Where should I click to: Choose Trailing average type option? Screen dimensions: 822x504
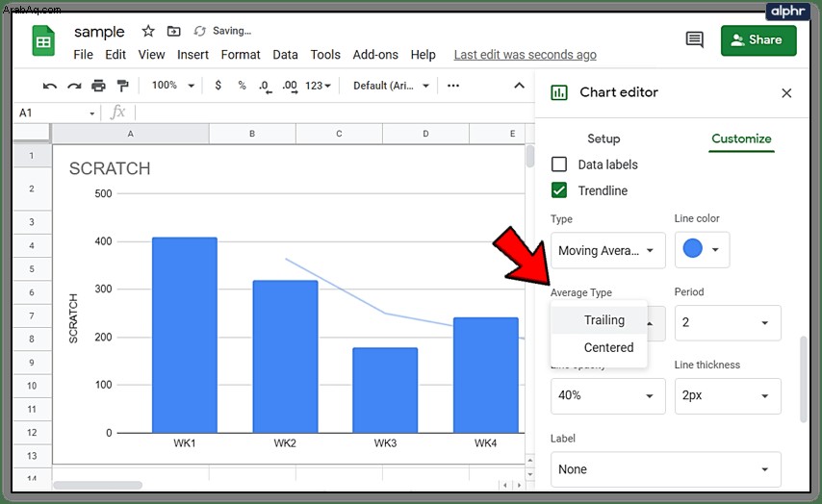pos(600,320)
